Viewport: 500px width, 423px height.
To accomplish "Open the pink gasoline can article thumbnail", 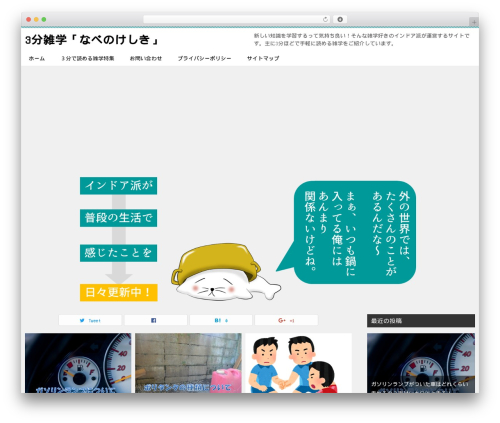I will (x=188, y=363).
